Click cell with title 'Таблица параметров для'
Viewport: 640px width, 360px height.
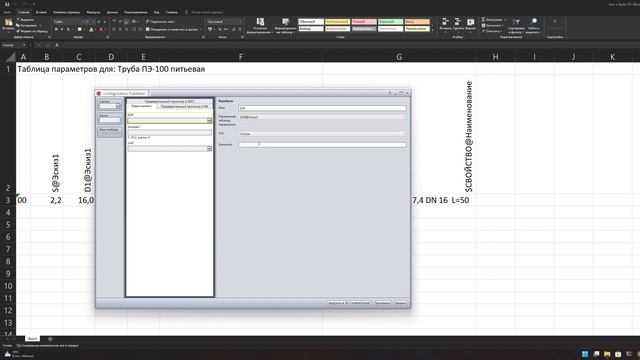111,69
